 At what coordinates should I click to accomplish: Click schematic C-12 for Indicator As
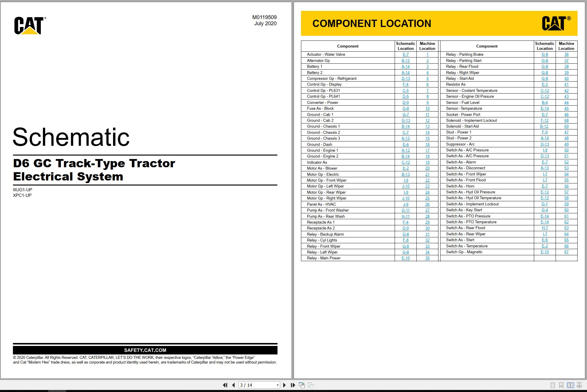coord(406,163)
